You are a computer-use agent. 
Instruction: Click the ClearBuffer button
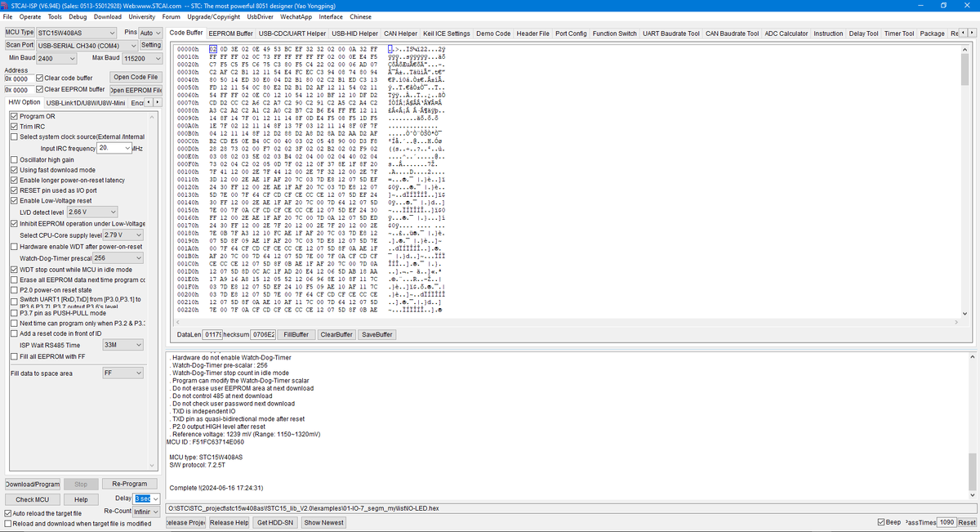336,334
